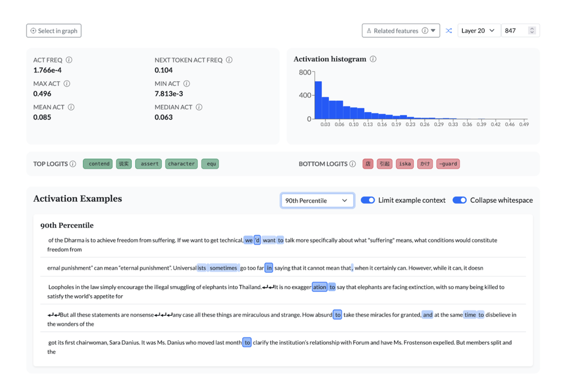The image size is (563, 392).
Task: Click the 'assert' top logit chip
Action: point(149,164)
